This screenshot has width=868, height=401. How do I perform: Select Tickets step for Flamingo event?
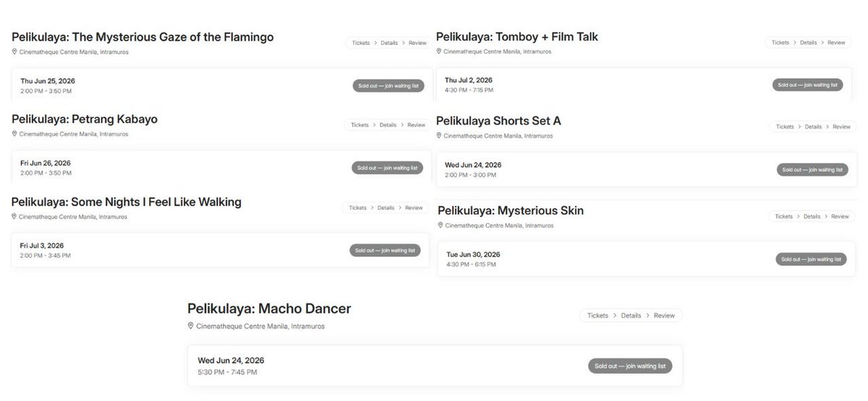[359, 43]
